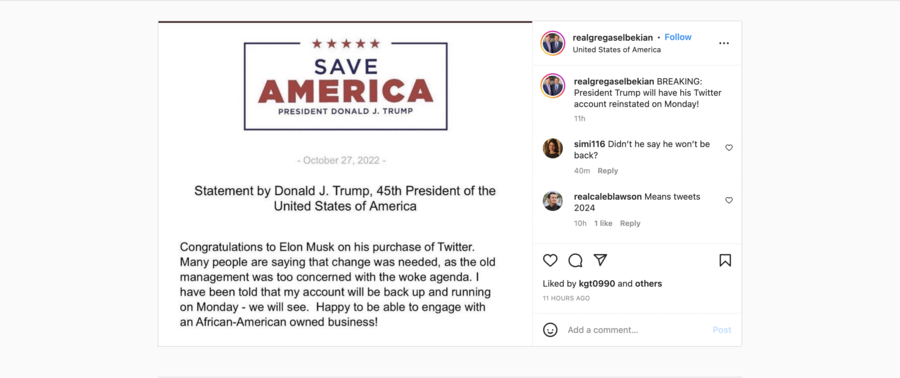Save post with the bookmark icon
This screenshot has height=378, width=900.
coord(725,260)
